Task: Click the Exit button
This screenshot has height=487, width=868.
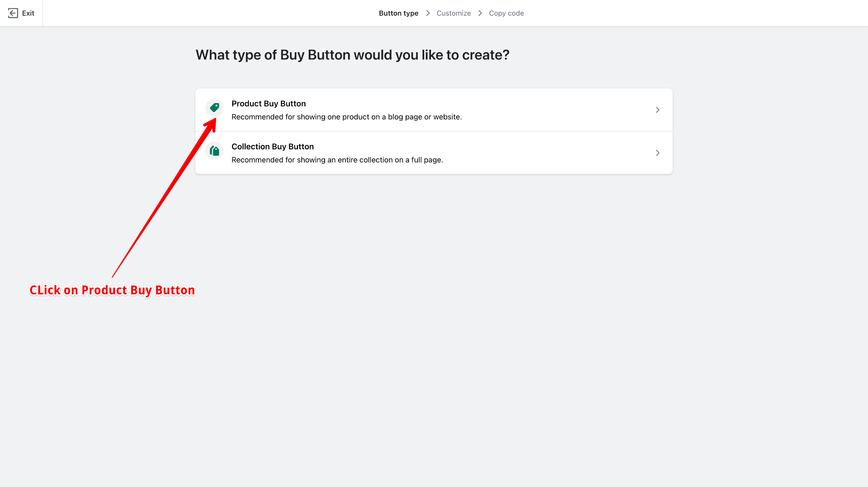Action: (x=20, y=13)
